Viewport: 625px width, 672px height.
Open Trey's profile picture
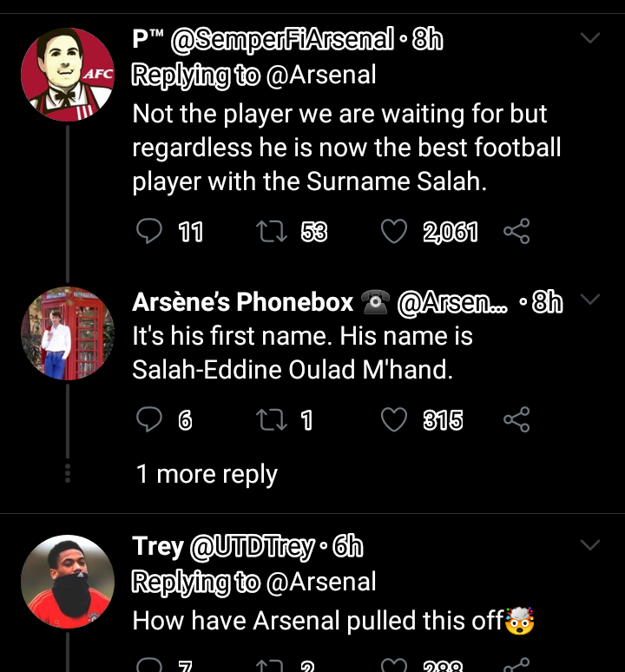click(68, 581)
